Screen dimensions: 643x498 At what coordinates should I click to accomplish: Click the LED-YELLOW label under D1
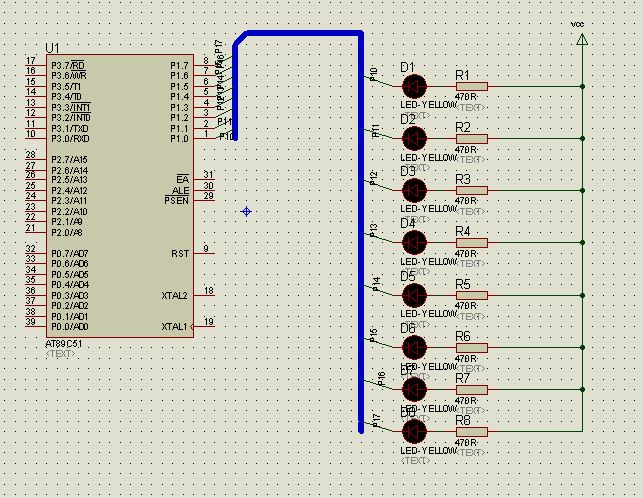click(x=428, y=105)
